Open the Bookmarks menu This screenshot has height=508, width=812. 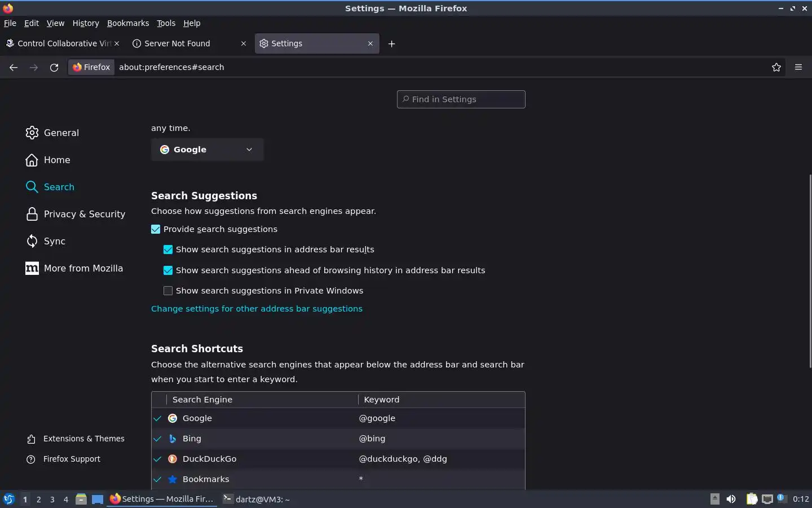pyautogui.click(x=128, y=23)
